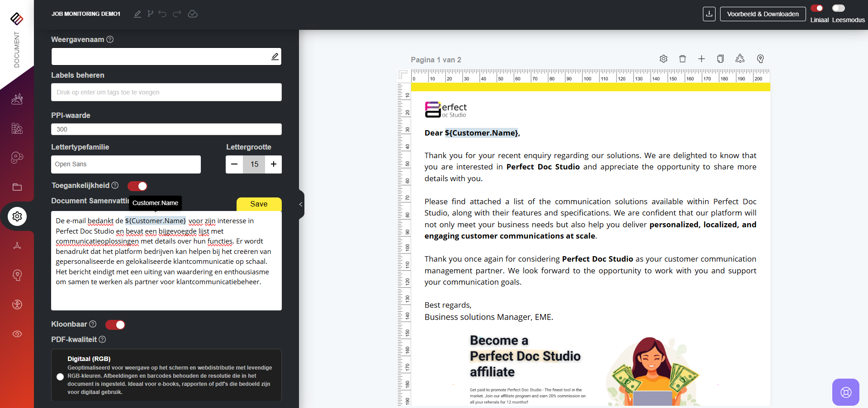The image size is (868, 408).
Task: Click the pencil icon beside the document title
Action: [x=138, y=14]
